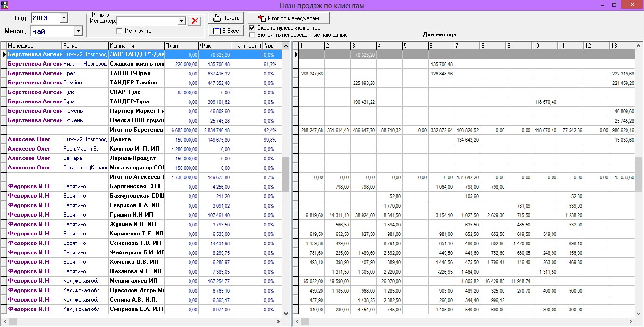Screen dimensions: 644x327
Task: Click the 65 022,00 day value
Action: (x=313, y=281)
